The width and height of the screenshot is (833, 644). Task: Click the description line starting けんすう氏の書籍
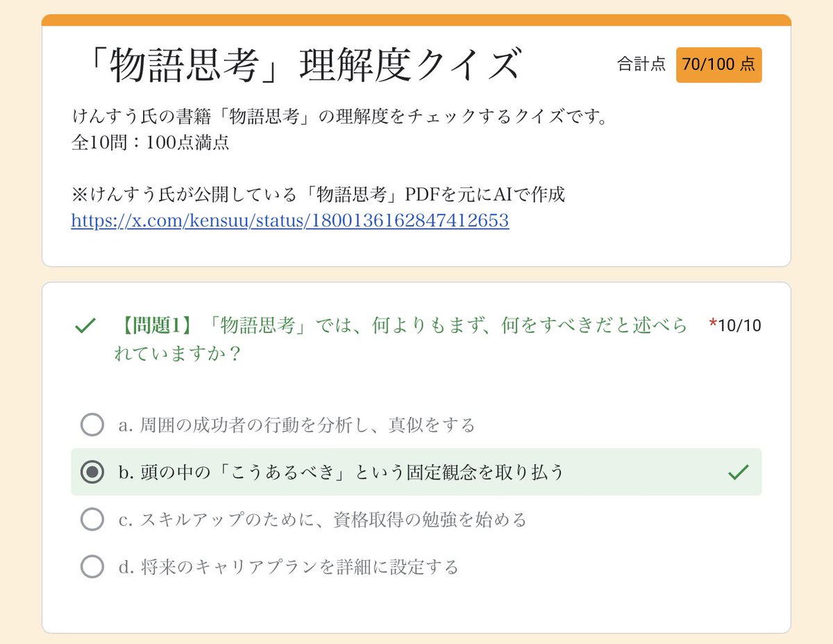pos(340,116)
